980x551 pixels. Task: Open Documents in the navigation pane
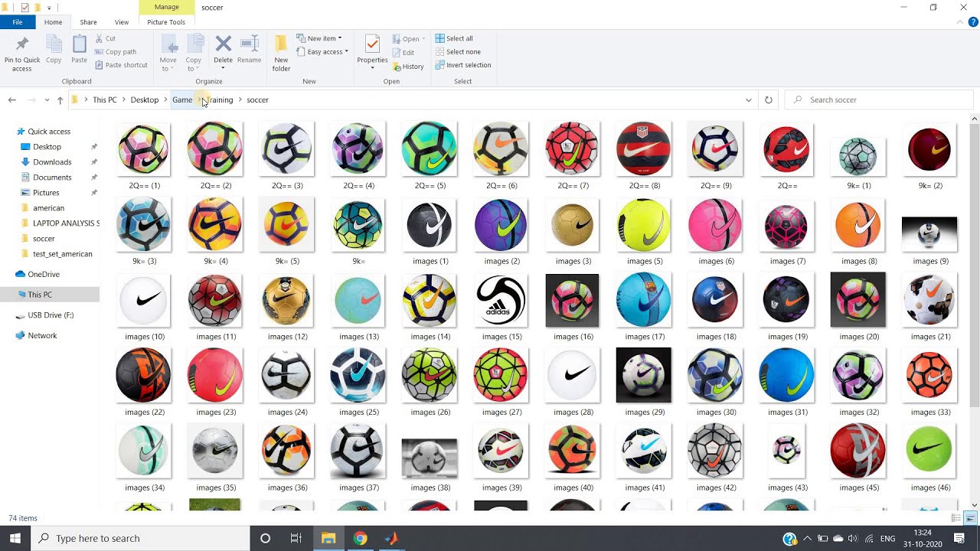pyautogui.click(x=52, y=177)
